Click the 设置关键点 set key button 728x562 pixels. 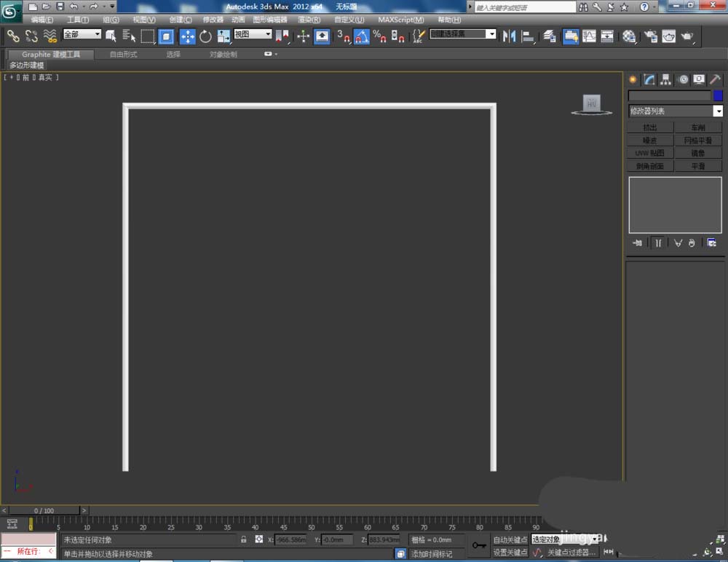(x=510, y=552)
